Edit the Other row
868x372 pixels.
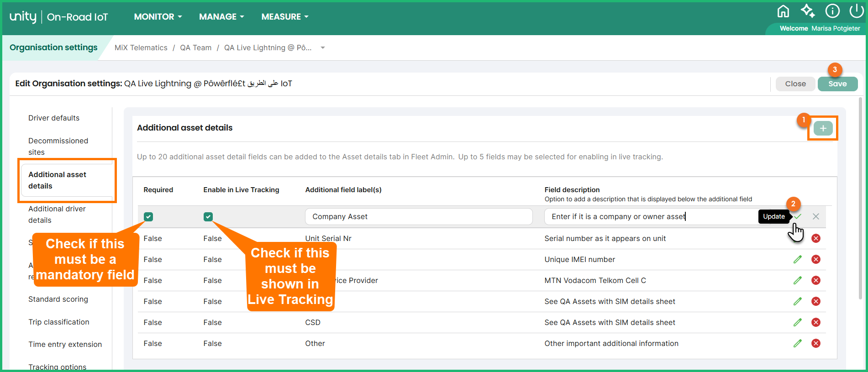(x=797, y=343)
